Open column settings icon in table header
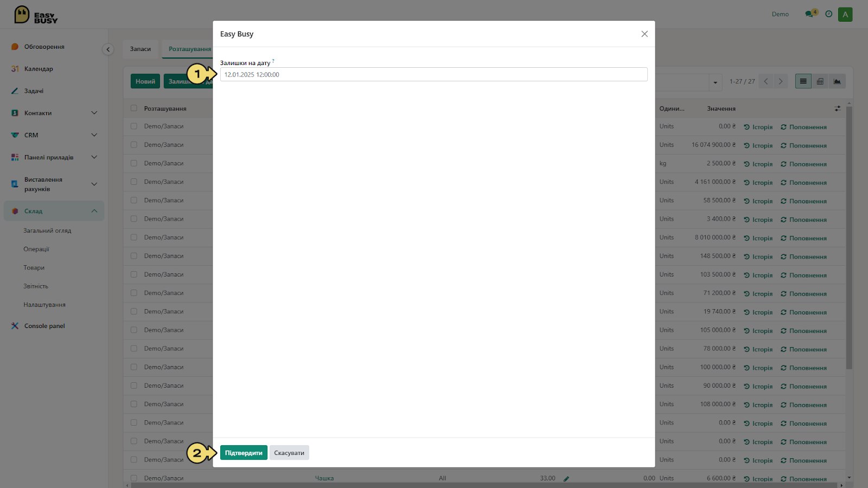 click(838, 108)
